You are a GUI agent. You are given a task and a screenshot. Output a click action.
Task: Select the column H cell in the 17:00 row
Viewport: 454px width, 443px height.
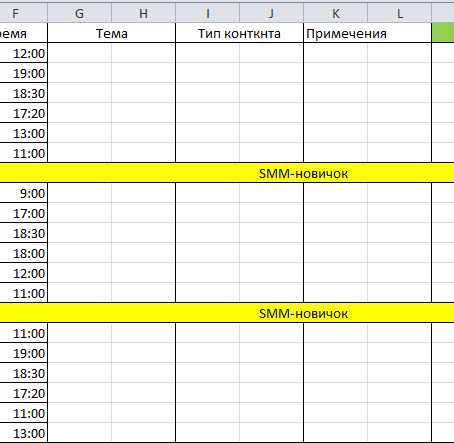pos(143,213)
